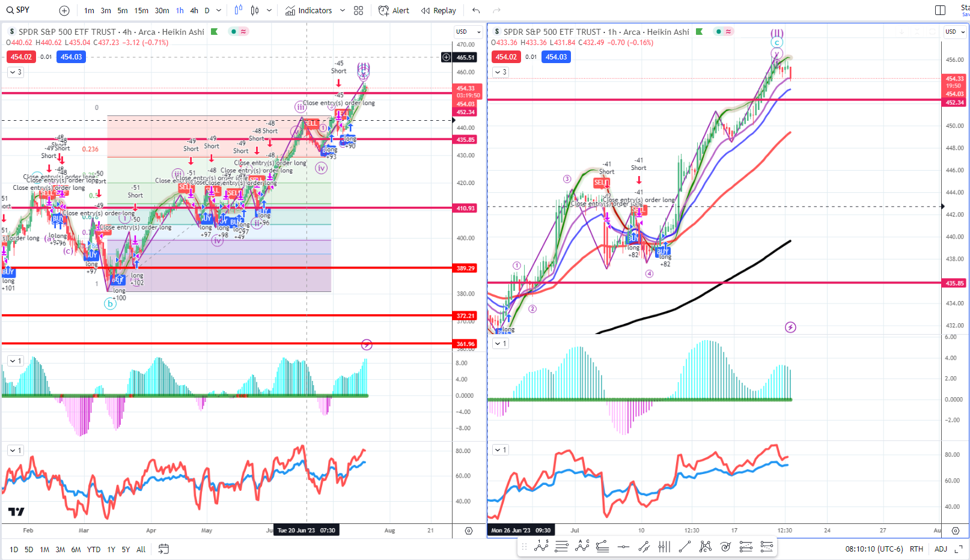Select the Fib spiral tool
Viewport: 970px width, 560px height.
pos(725,546)
